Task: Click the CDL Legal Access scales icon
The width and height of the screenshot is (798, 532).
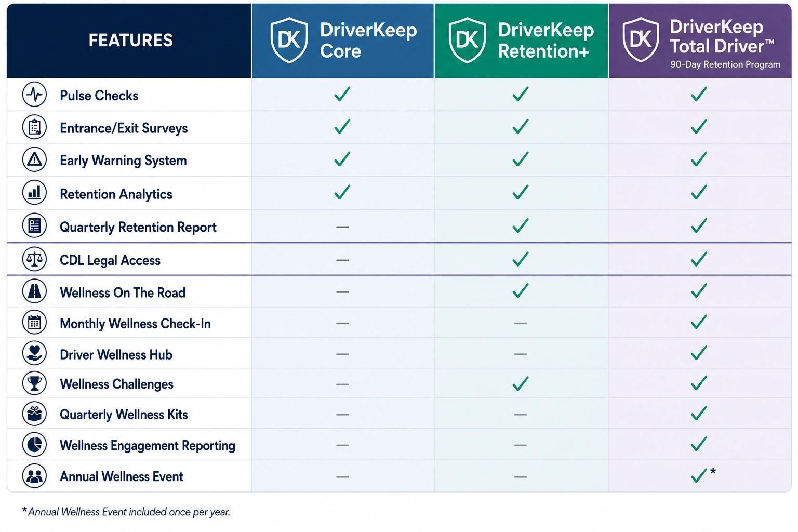Action: pyautogui.click(x=35, y=259)
